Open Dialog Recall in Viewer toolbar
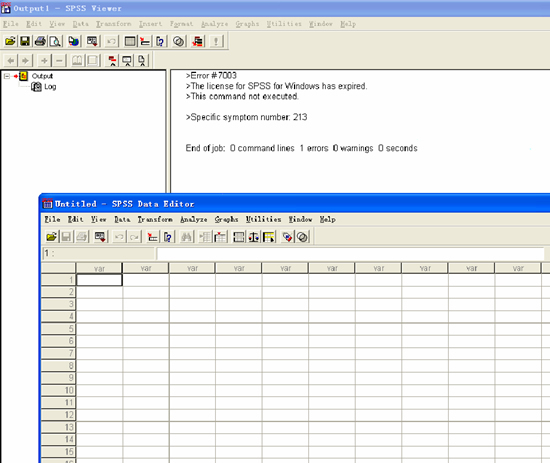This screenshot has width=550, height=463. 92,41
